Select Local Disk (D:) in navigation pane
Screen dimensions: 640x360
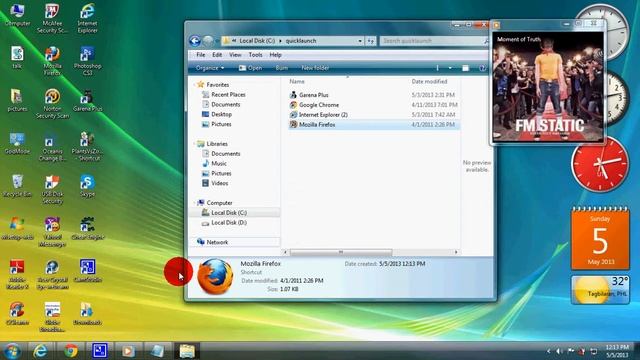click(x=229, y=222)
